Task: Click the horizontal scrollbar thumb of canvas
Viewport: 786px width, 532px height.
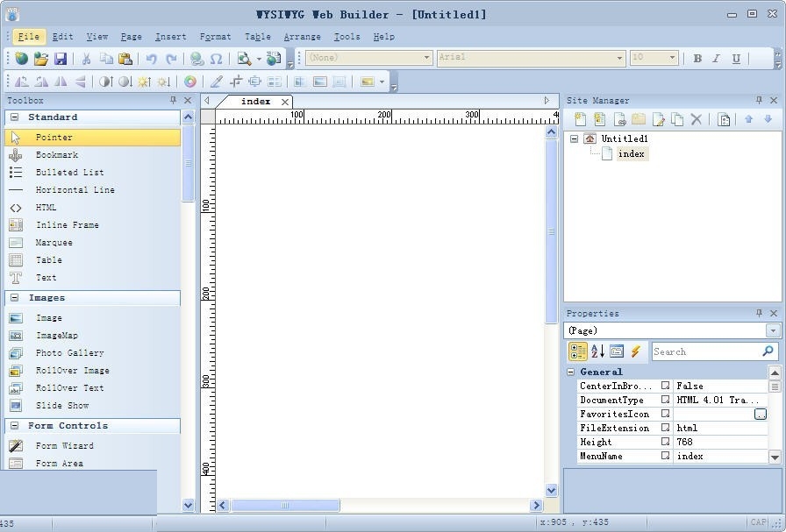Action: [x=285, y=505]
